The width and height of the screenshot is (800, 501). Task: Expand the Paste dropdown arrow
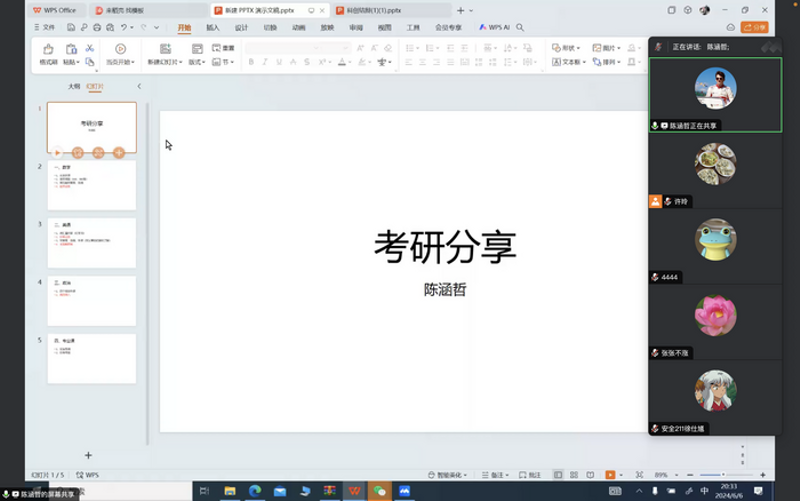pyautogui.click(x=78, y=62)
